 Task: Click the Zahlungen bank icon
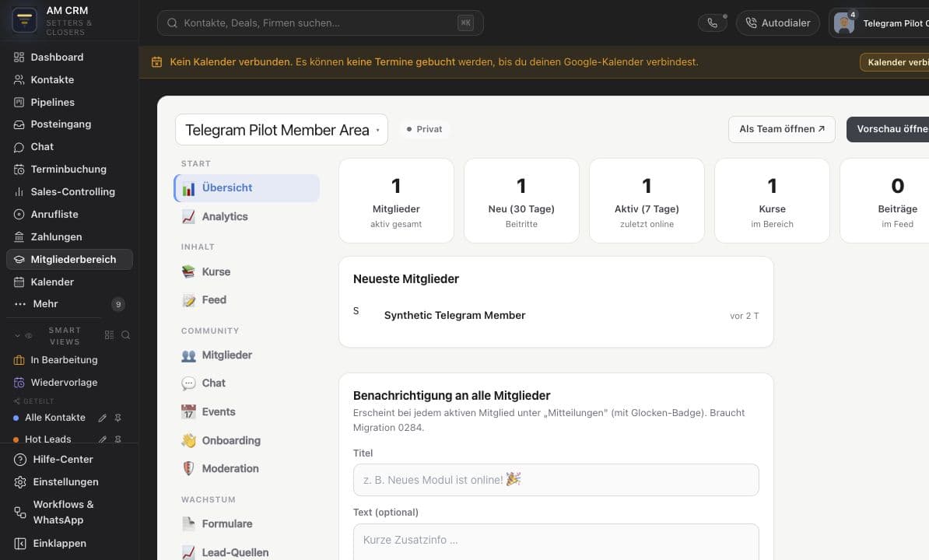point(19,236)
